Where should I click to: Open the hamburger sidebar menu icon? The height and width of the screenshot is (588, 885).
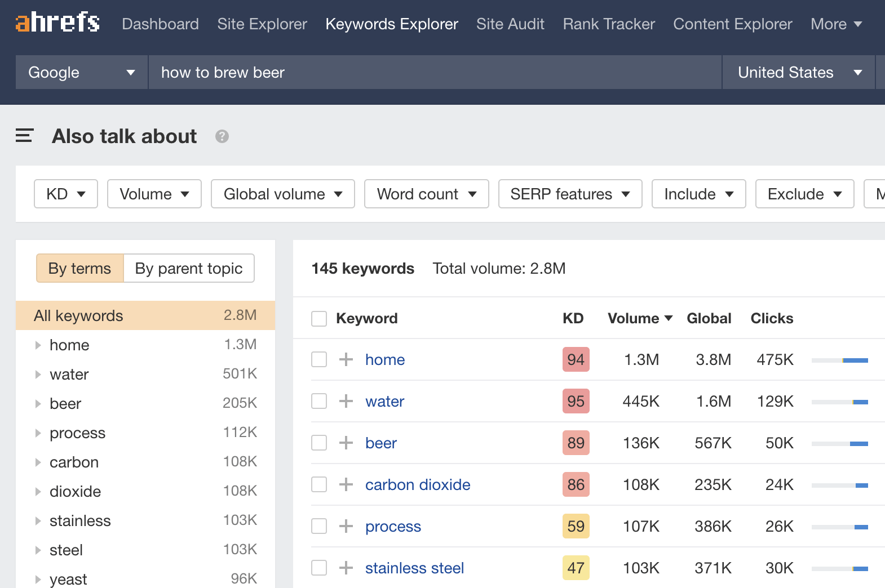(24, 136)
